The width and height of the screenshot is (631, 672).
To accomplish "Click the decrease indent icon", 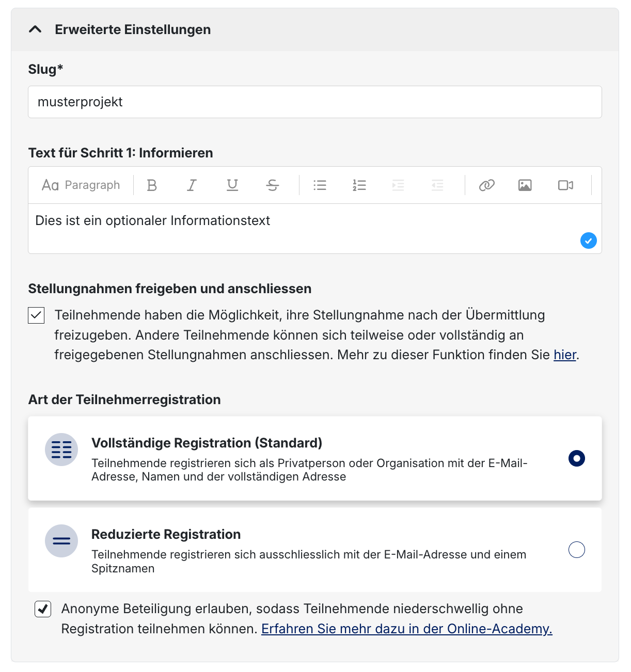I will 437,185.
